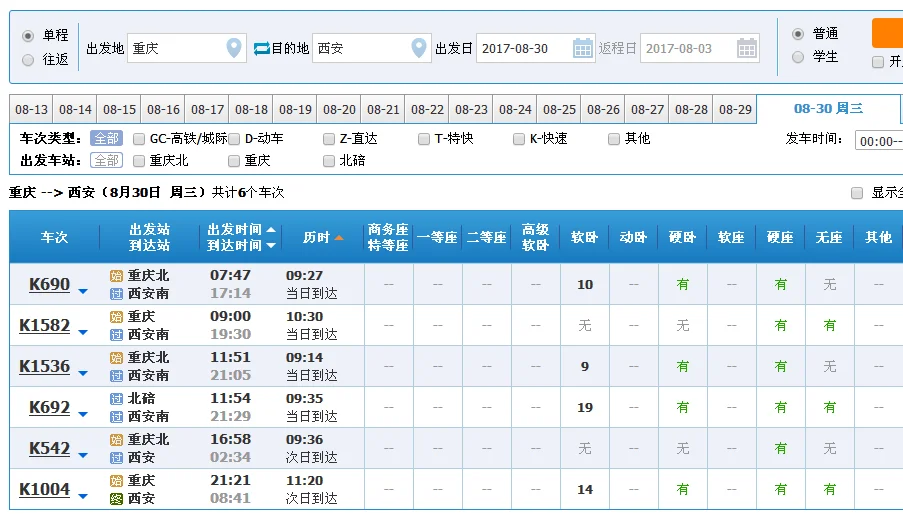Expand K690 train details arrow
Screen dimensions: 903x514
[x=83, y=292]
